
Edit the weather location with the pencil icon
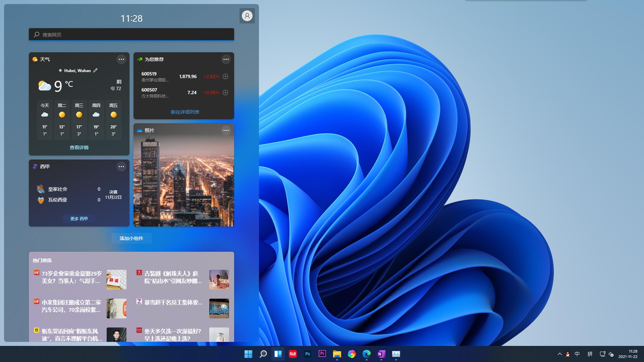click(95, 70)
